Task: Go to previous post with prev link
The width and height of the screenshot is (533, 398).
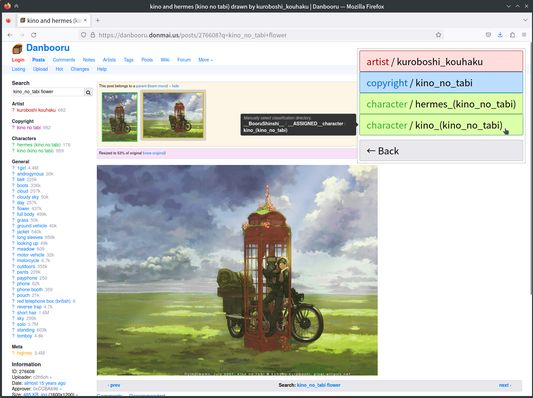Action: pyautogui.click(x=114, y=385)
